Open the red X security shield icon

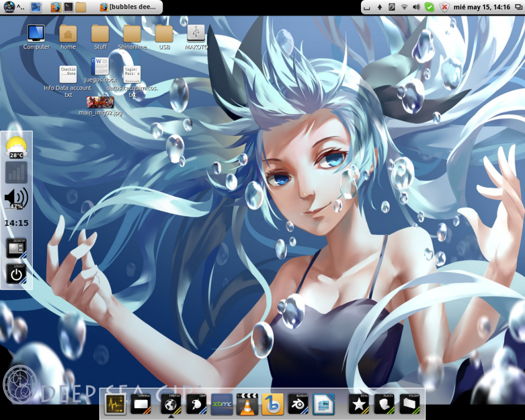(x=444, y=7)
